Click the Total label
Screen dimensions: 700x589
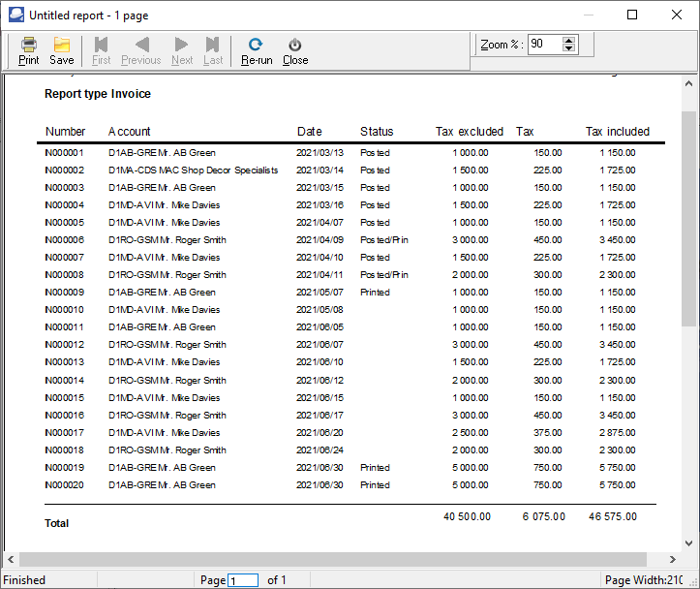(57, 523)
